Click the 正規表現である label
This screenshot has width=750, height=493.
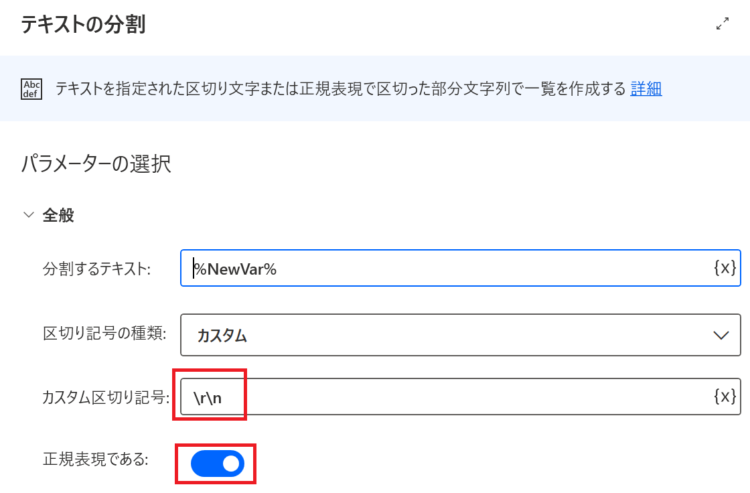click(96, 460)
